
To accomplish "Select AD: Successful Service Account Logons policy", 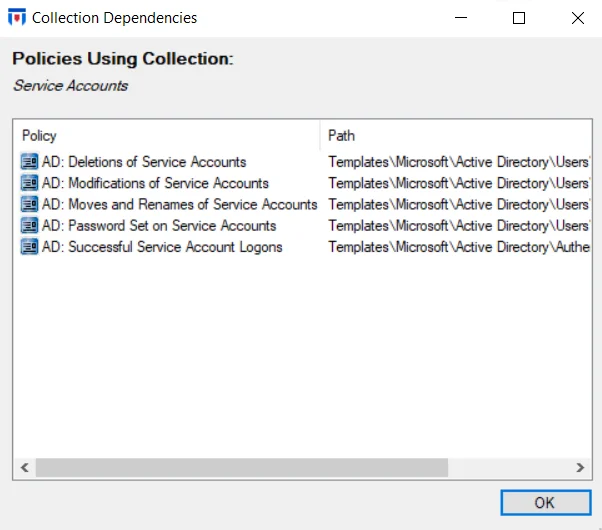I will coord(162,247).
